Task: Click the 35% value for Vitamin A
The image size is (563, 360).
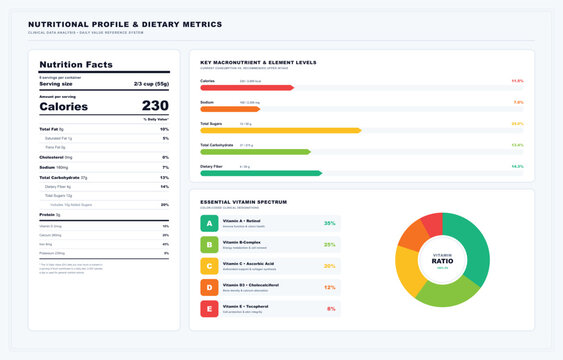Action: [x=330, y=223]
